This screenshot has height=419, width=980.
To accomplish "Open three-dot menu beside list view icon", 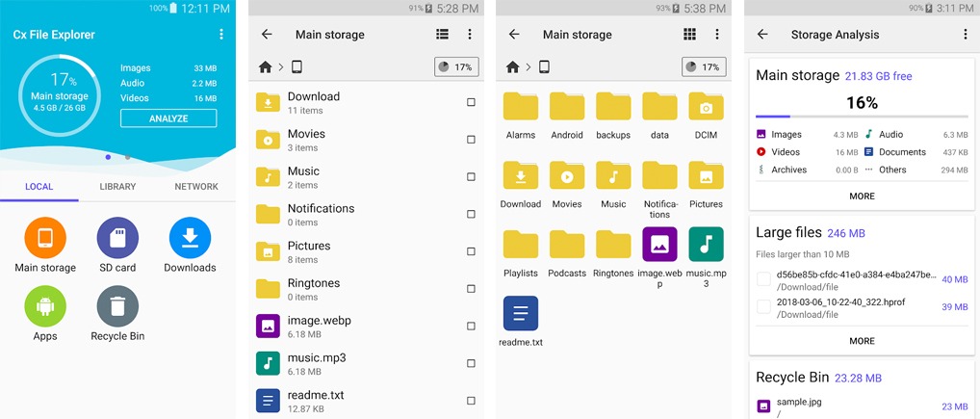I will [470, 35].
